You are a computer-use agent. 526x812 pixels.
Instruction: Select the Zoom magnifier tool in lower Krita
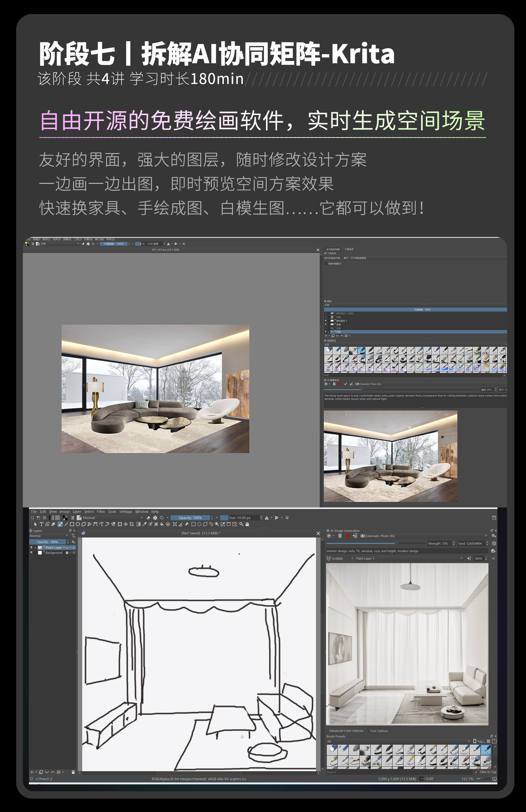[x=241, y=524]
